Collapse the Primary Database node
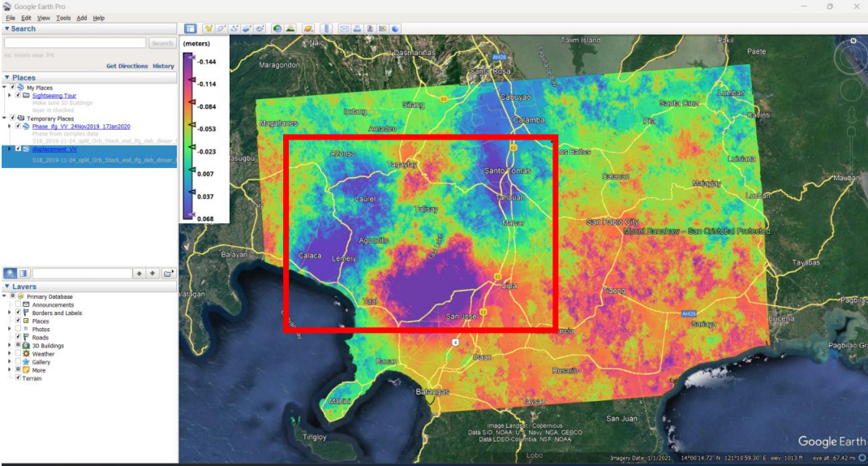This screenshot has width=868, height=466. [x=5, y=296]
